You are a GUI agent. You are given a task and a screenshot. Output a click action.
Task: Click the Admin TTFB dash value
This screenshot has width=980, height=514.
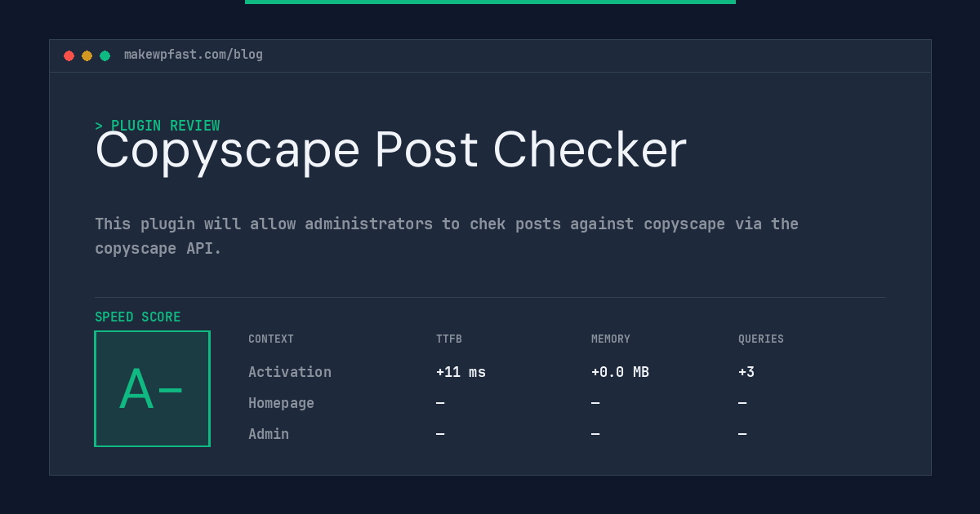click(x=440, y=434)
